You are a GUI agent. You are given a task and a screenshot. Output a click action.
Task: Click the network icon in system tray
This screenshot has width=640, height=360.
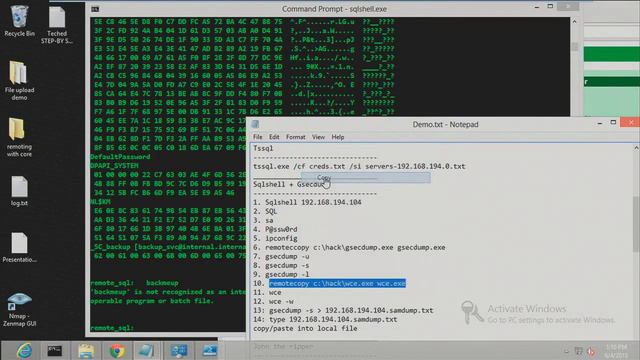[578, 351]
